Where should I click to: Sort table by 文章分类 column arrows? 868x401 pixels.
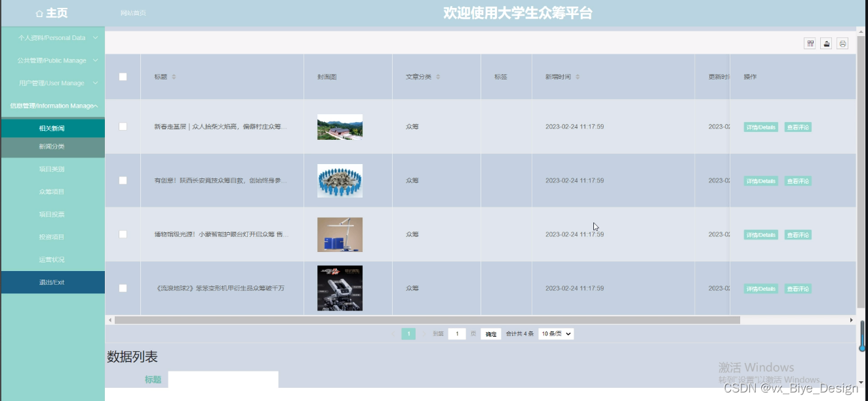pyautogui.click(x=438, y=77)
